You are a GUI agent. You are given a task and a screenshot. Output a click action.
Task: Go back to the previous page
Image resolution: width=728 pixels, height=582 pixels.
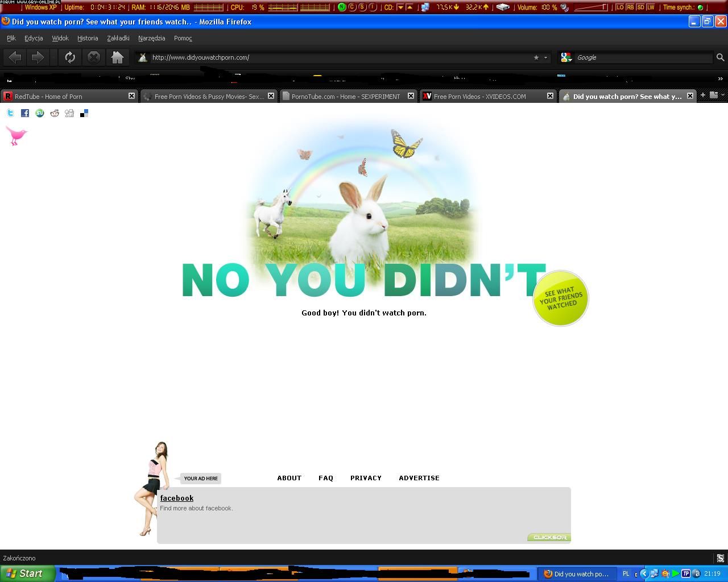click(x=15, y=57)
